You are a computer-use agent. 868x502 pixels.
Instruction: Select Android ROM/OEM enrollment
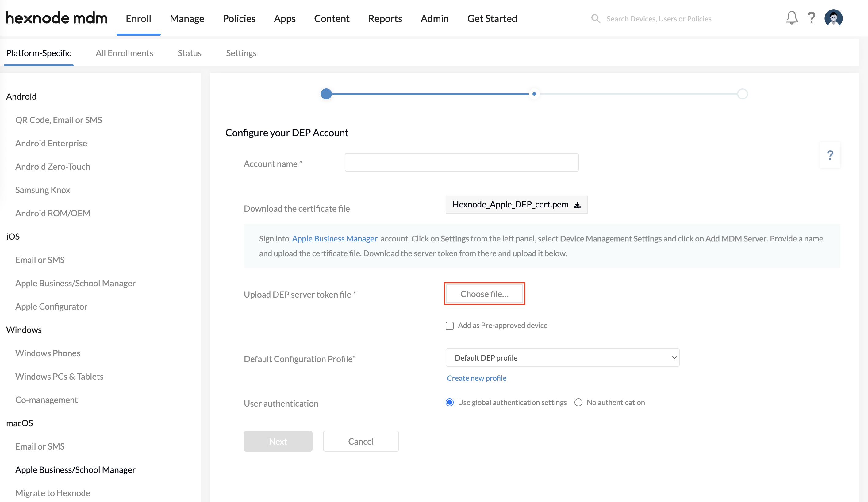click(53, 213)
